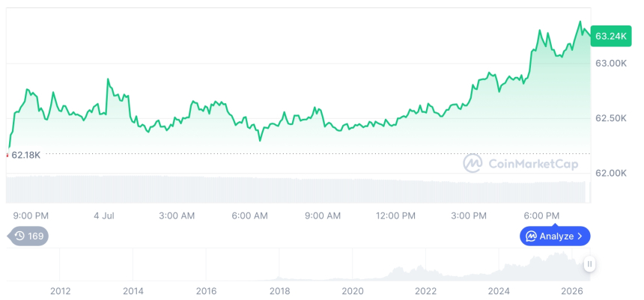
Task: Open the 169 history events badge
Action: (28, 236)
